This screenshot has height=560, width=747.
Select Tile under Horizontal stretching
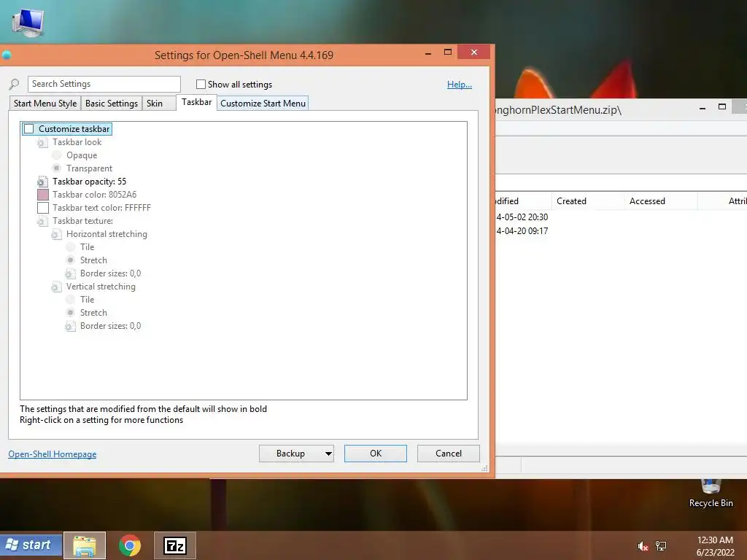71,247
